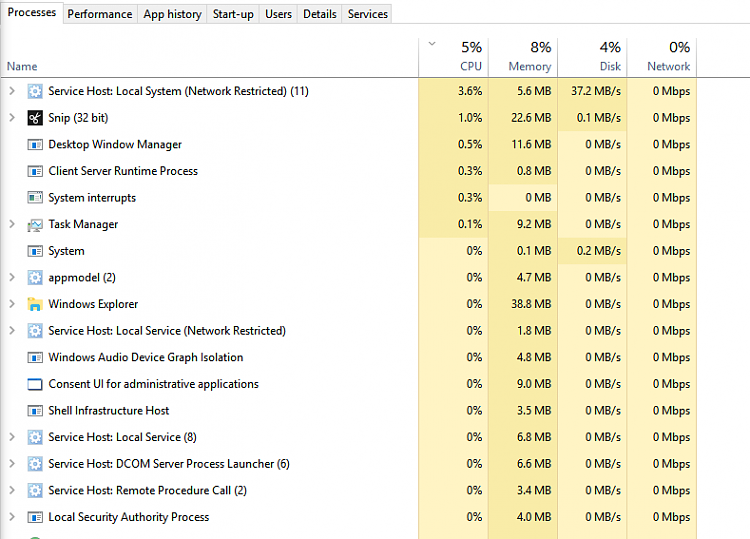This screenshot has width=750, height=539.
Task: Click the Client Server Runtime Process icon
Action: (x=35, y=171)
